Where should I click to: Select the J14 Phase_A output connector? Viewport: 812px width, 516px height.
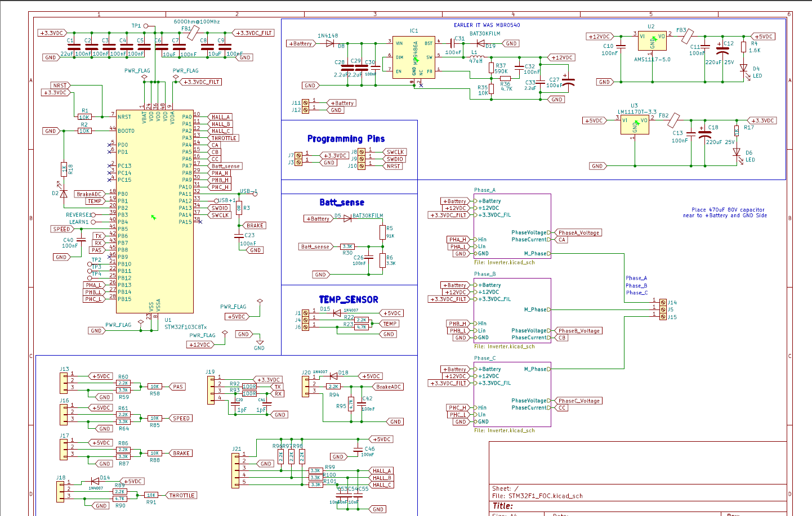(x=663, y=303)
